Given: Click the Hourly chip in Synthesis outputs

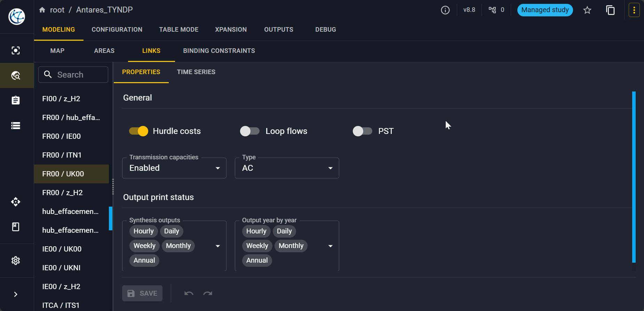Looking at the screenshot, I should pyautogui.click(x=144, y=231).
